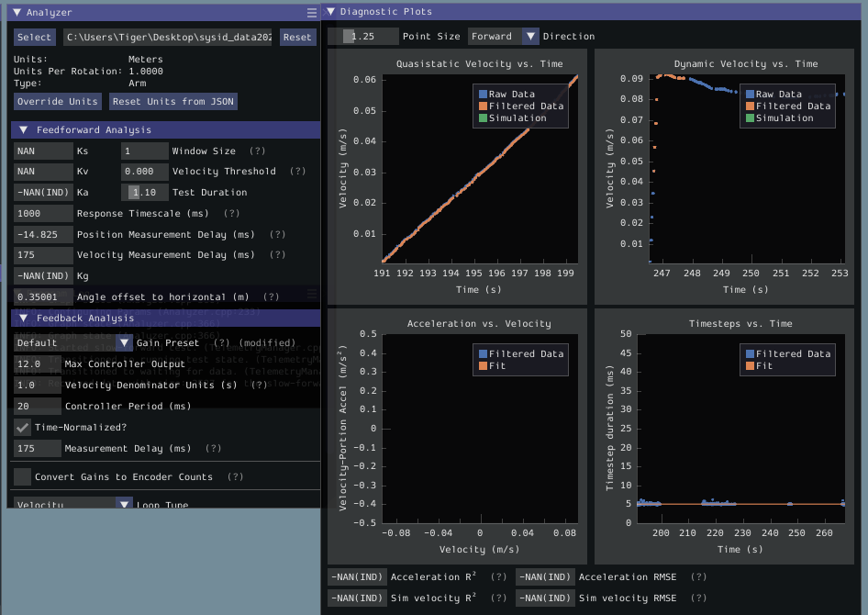Click help icon next to Sim velocity RMSE
The height and width of the screenshot is (615, 868).
pyautogui.click(x=698, y=598)
